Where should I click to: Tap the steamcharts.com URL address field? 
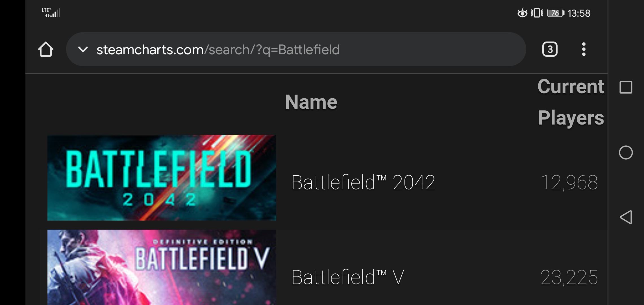click(x=218, y=50)
